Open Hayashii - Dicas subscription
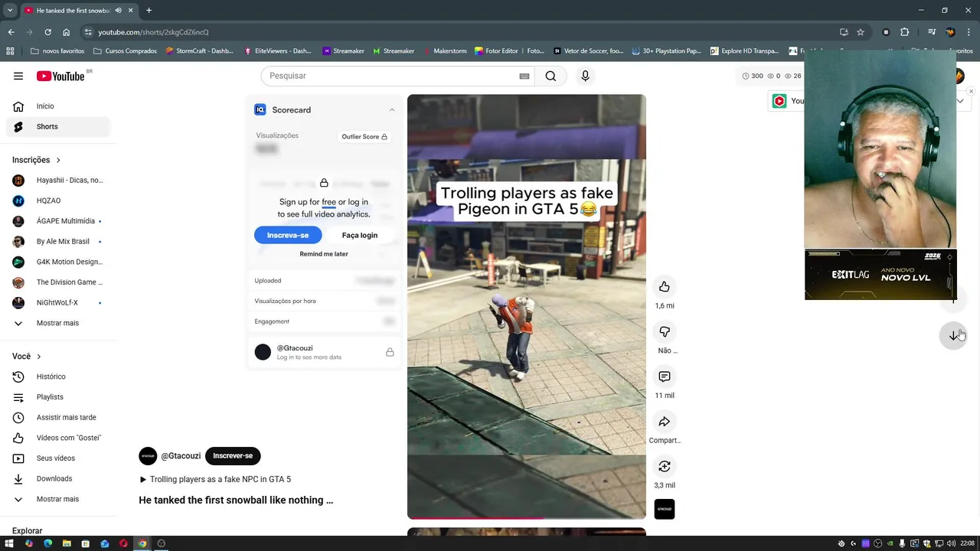 point(58,181)
